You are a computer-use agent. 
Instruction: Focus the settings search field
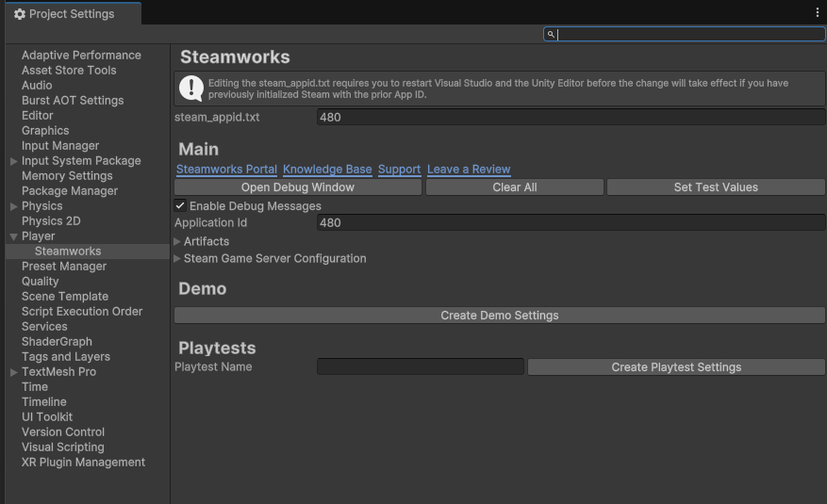tap(684, 34)
